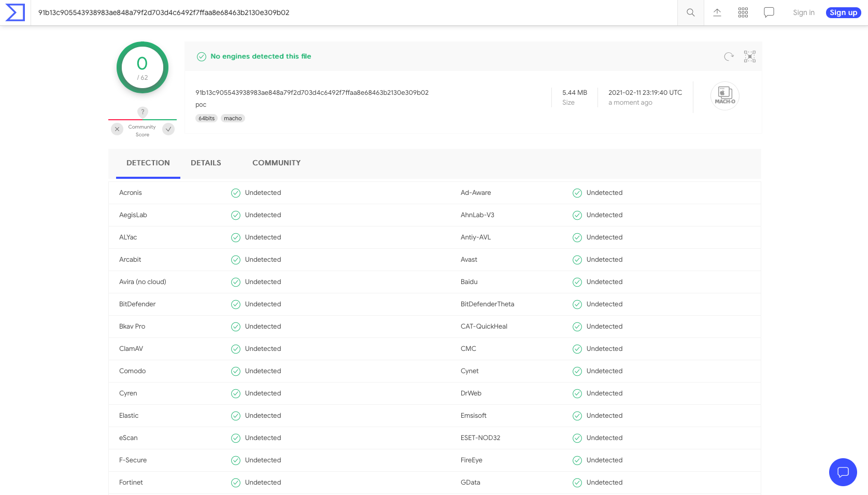Click the 5.44 MB size value
The height and width of the screenshot is (495, 868).
click(x=575, y=93)
